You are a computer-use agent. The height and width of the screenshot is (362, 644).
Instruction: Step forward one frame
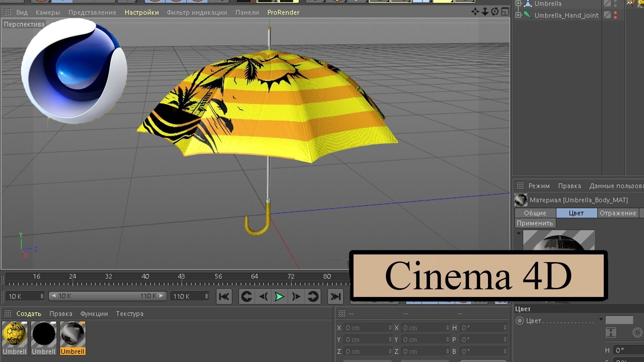pos(296,297)
